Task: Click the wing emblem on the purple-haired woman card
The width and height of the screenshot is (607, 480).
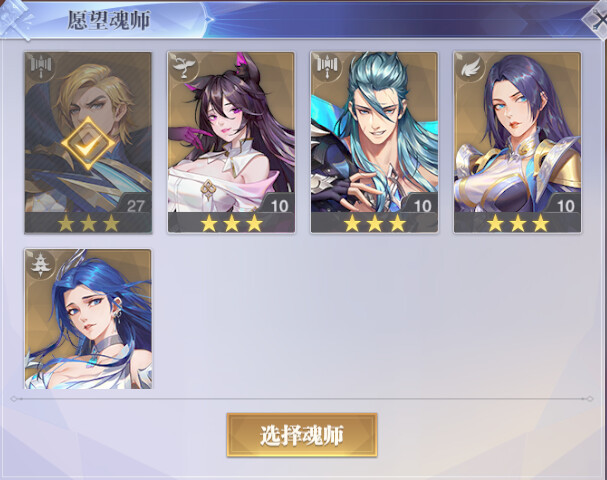Action: [x=470, y=67]
